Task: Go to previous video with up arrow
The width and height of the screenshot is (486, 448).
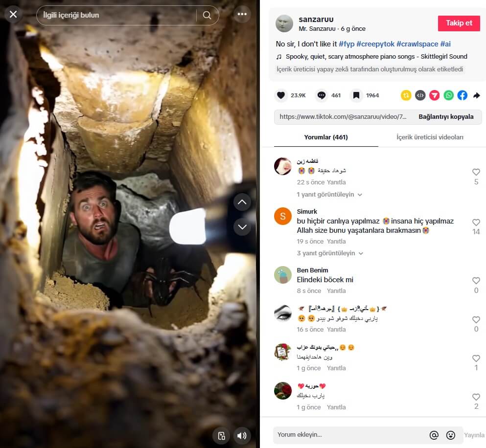Action: [242, 202]
